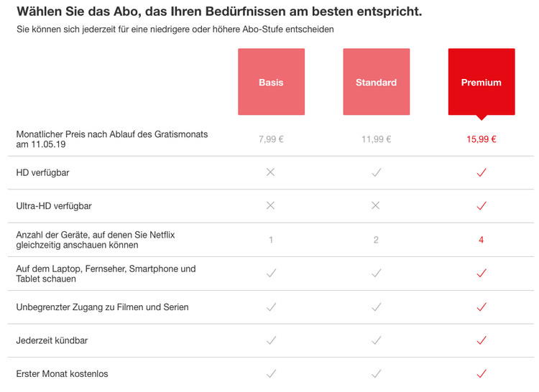
Task: Click the Basis X icon for HD verfügbar
Action: click(x=270, y=172)
